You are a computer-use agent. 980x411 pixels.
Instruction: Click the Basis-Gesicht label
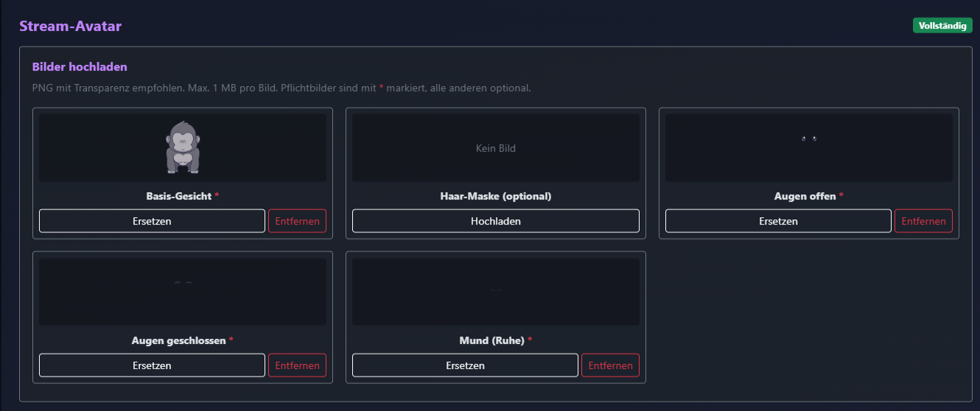(x=183, y=197)
